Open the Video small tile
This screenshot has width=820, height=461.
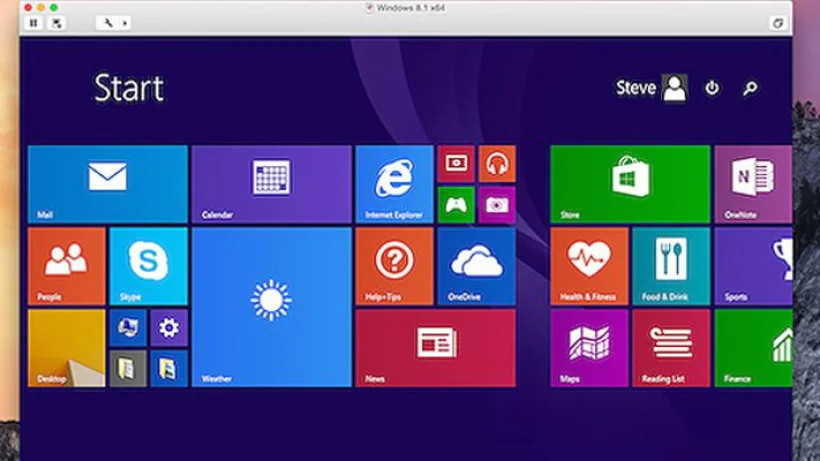[x=456, y=164]
